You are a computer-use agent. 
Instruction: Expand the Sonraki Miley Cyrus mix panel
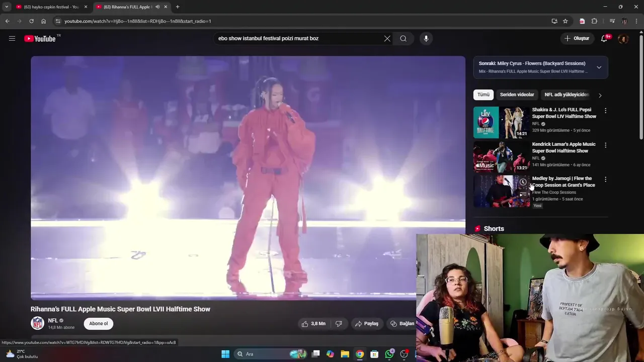point(599,67)
